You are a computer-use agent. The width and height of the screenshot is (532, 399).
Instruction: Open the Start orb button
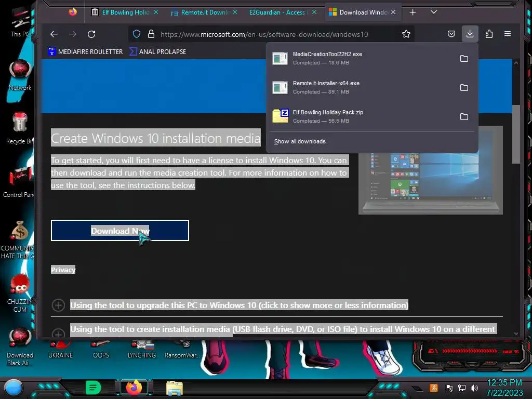click(x=14, y=388)
